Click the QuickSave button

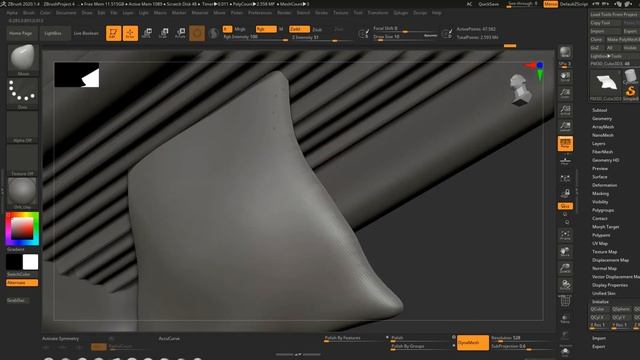488,4
